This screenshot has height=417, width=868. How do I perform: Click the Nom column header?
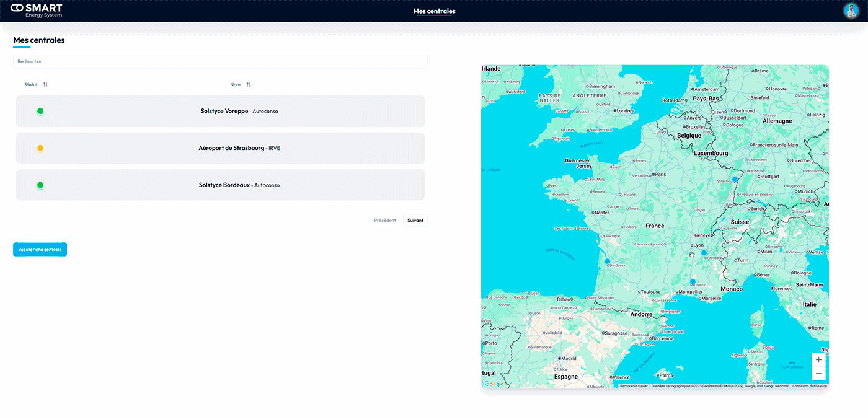pos(236,85)
